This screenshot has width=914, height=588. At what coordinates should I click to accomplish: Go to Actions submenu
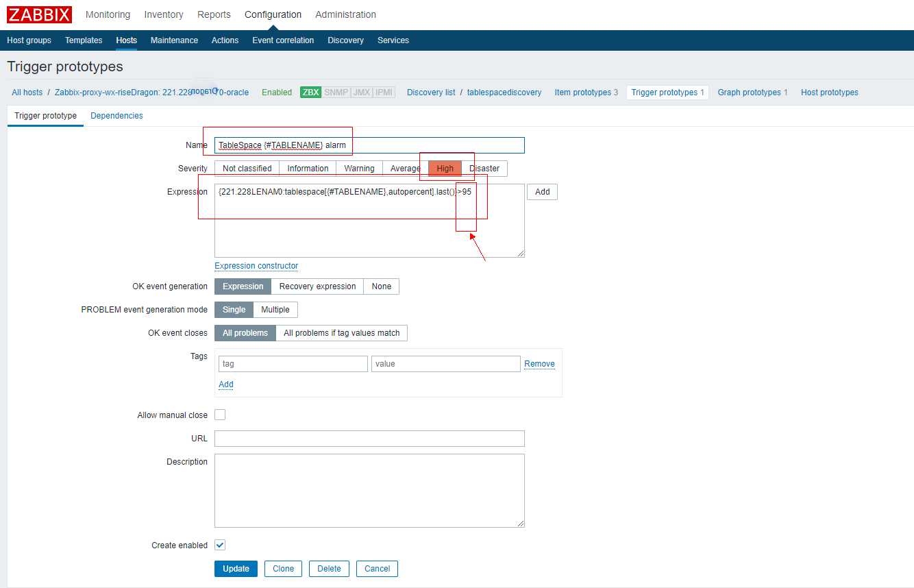[x=225, y=40]
